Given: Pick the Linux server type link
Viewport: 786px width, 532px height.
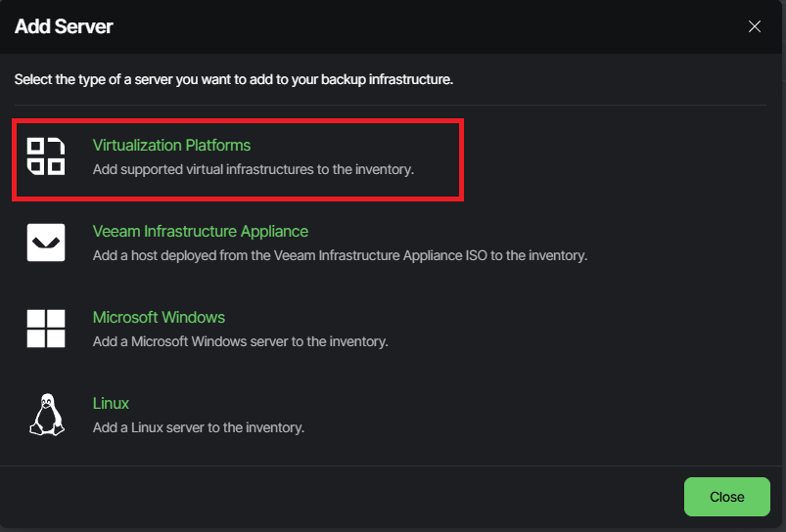Looking at the screenshot, I should click(111, 403).
